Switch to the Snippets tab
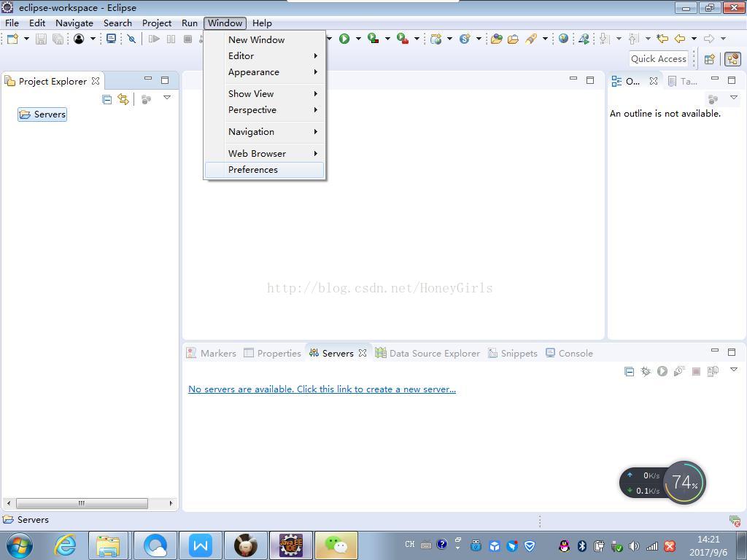The width and height of the screenshot is (747, 560). click(x=513, y=354)
